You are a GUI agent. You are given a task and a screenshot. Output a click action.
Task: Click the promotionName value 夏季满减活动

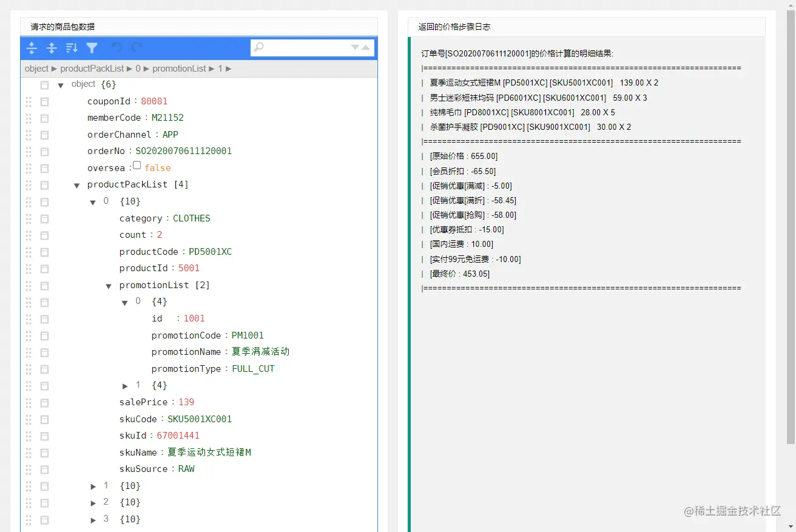tap(261, 352)
